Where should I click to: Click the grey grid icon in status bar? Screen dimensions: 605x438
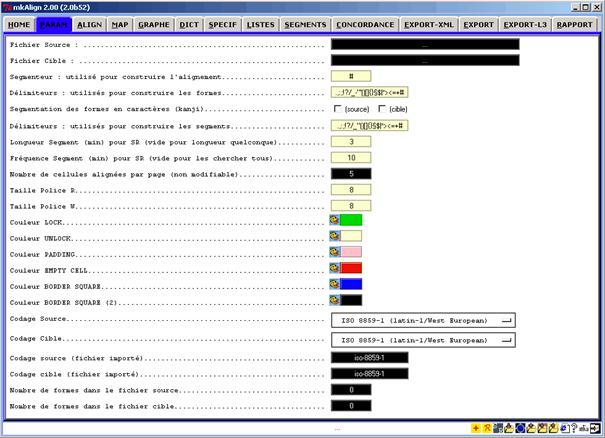click(498, 428)
